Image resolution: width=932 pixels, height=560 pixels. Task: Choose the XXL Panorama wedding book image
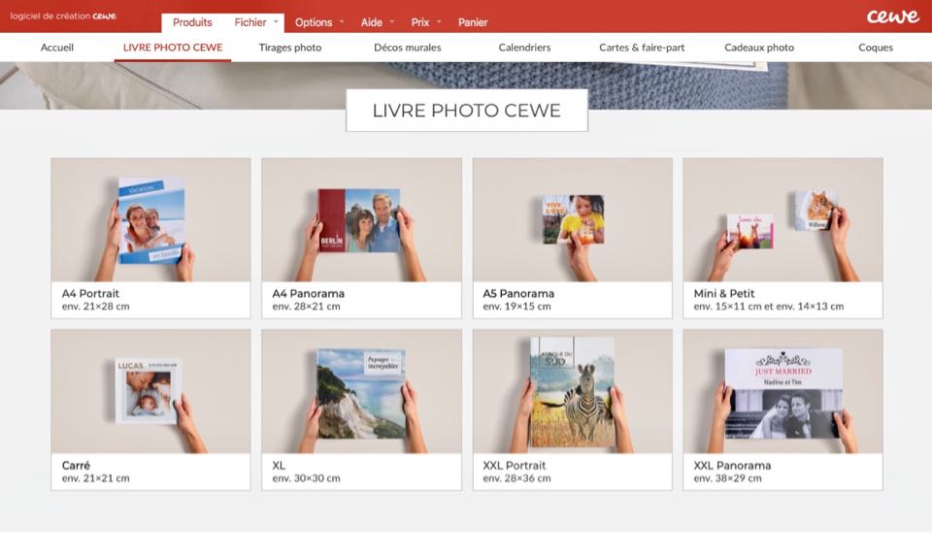click(x=782, y=392)
